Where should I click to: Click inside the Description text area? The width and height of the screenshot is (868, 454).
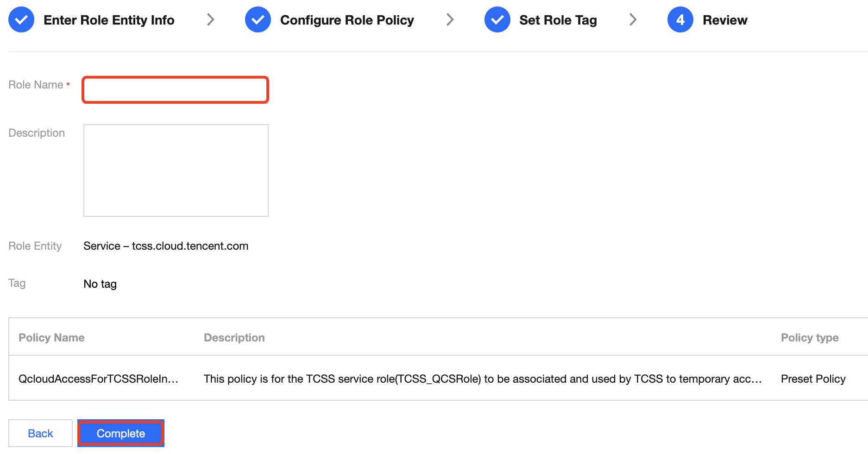click(x=176, y=170)
